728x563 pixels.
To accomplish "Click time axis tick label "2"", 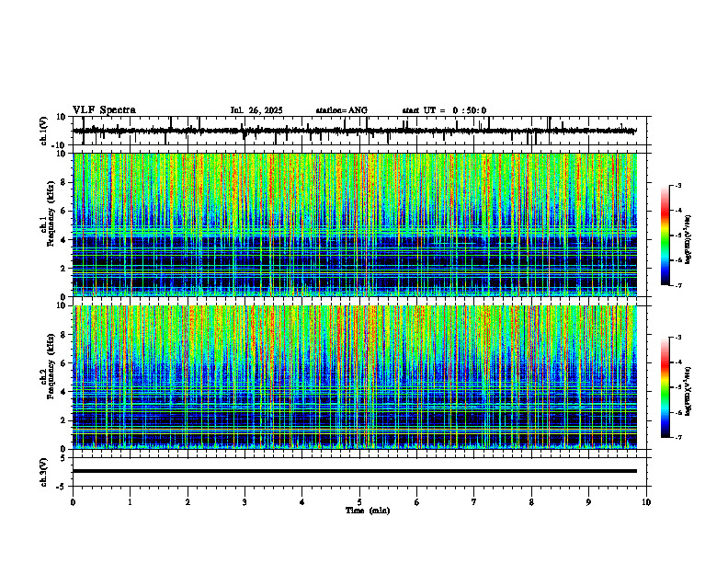I will (188, 502).
